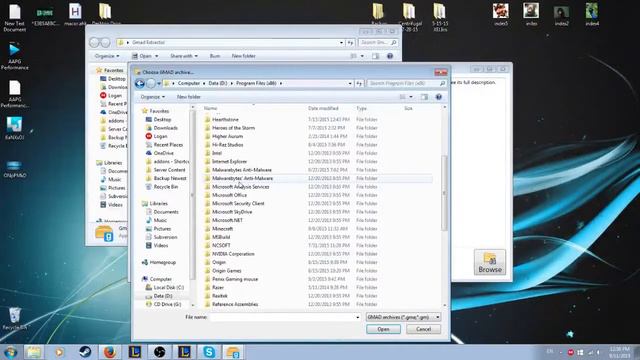Viewport: 640px width, 360px height.
Task: Open the help icon in the GMAD dialog toolbar
Action: click(439, 97)
